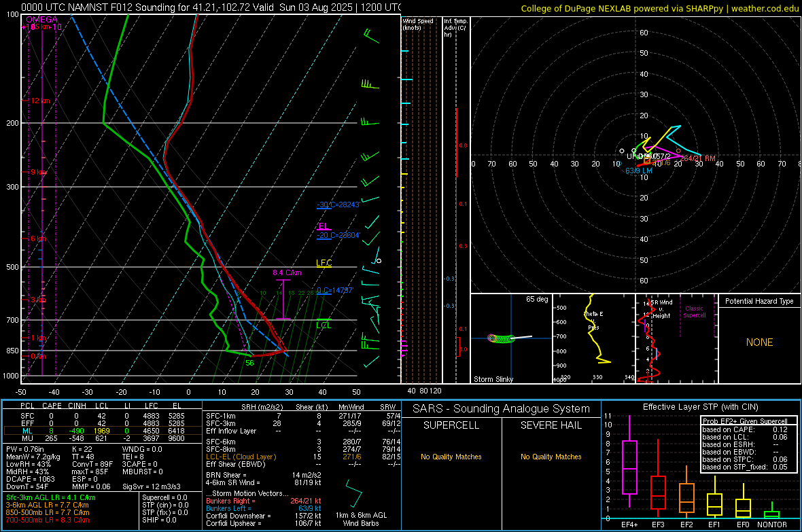Screen dimensions: 802x532
Task: Click the Inf. Temp. Adv. panel header
Action: pos(455,28)
